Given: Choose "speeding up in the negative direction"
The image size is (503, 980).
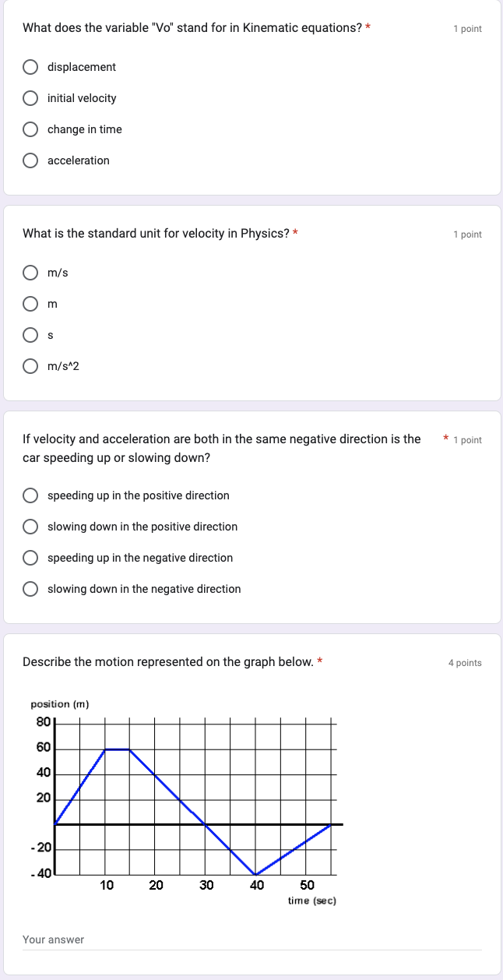Looking at the screenshot, I should 30,558.
